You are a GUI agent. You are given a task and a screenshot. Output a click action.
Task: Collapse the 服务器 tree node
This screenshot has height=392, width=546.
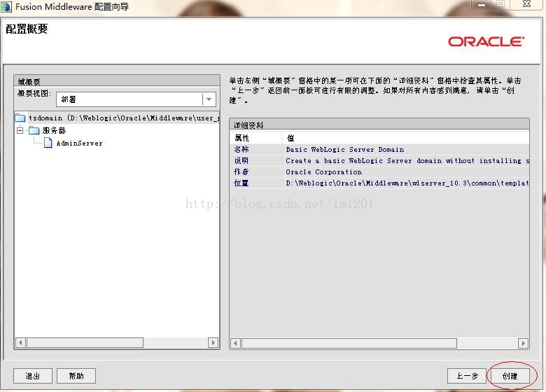point(20,131)
